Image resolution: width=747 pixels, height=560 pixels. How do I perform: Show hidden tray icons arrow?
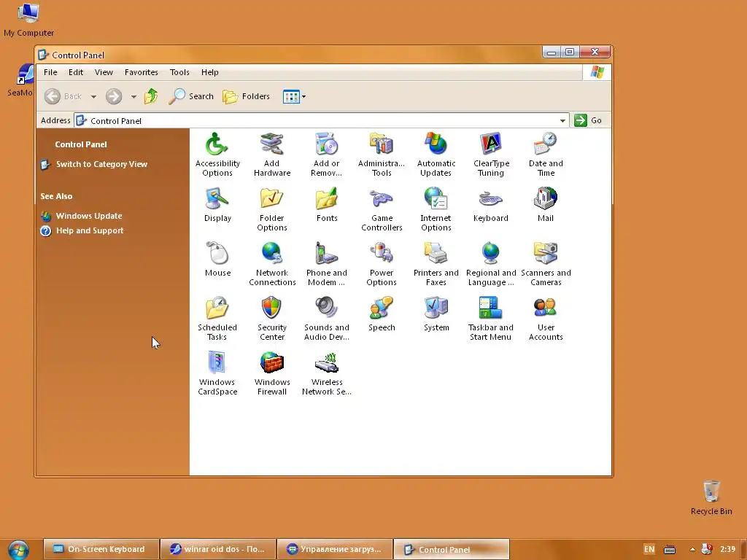tap(692, 549)
